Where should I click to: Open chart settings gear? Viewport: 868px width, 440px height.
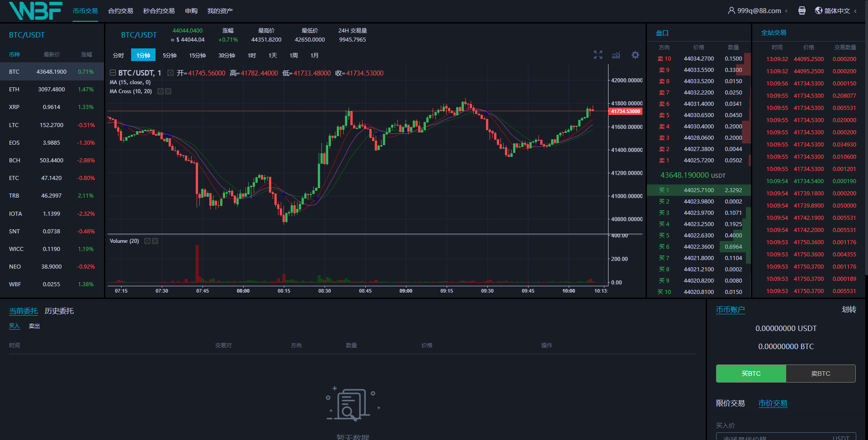(635, 55)
